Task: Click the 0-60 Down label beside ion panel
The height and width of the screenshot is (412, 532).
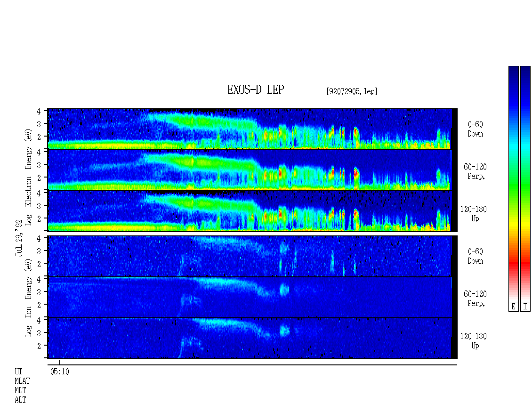Action: (x=476, y=256)
